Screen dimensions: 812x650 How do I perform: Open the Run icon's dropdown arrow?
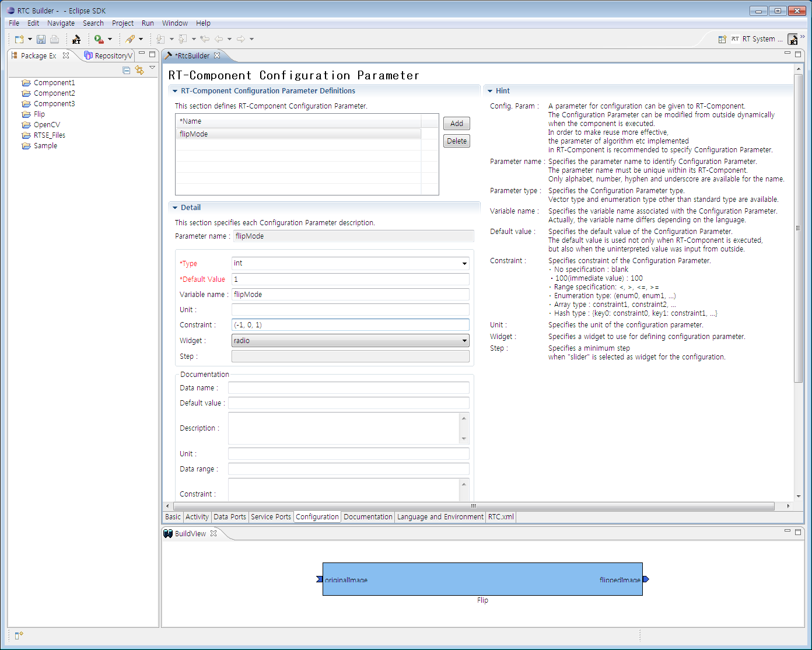110,39
